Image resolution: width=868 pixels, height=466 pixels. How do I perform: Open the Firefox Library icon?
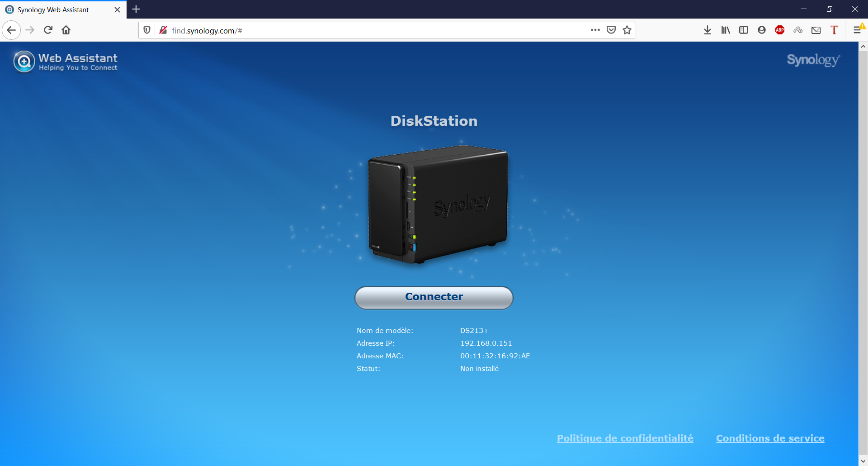[x=726, y=30]
